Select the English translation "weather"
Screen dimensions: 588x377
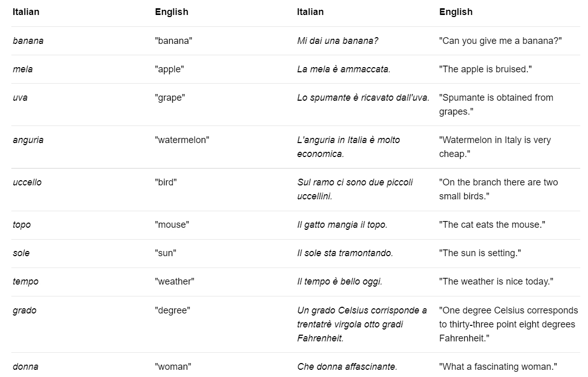coord(174,281)
